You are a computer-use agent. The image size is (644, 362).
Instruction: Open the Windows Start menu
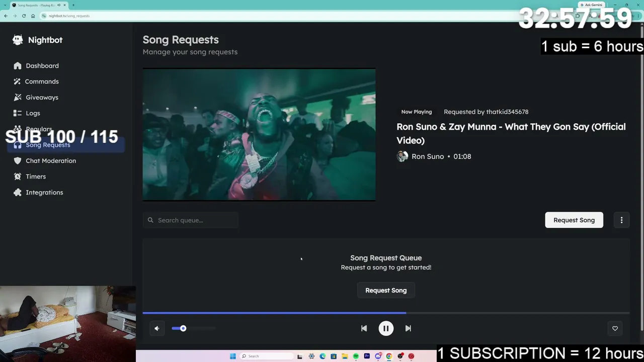click(x=233, y=356)
